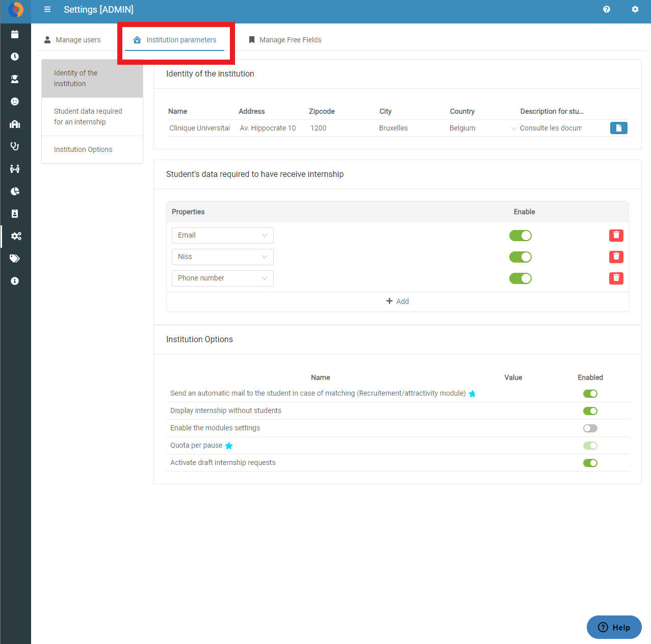Open the clock icon in sidebar
The width and height of the screenshot is (651, 644).
(x=15, y=57)
